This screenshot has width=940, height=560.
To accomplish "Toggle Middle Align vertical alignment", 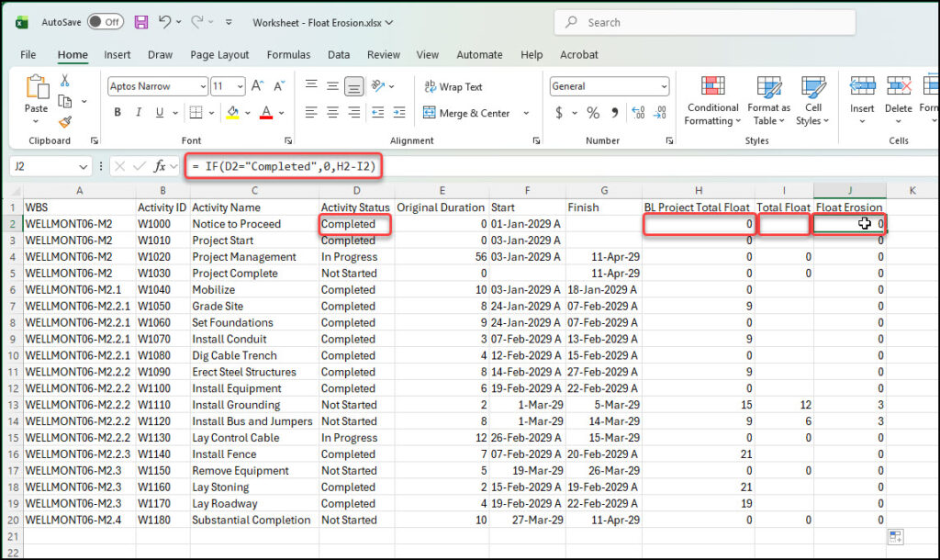I will pos(332,86).
